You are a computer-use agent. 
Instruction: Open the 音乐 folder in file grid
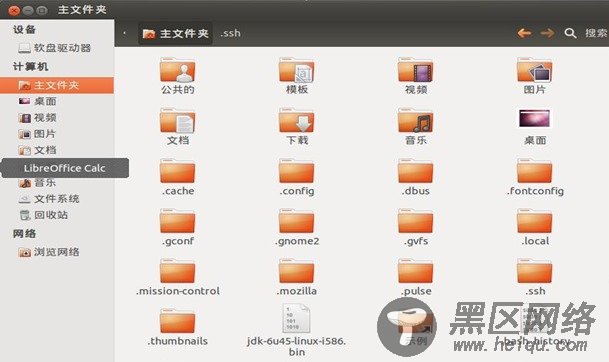click(416, 126)
